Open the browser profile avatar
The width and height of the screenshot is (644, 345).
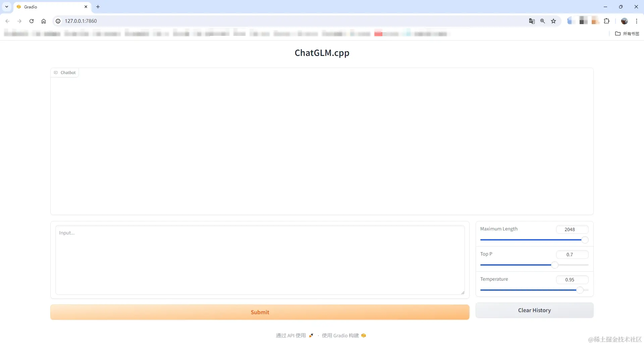click(625, 21)
